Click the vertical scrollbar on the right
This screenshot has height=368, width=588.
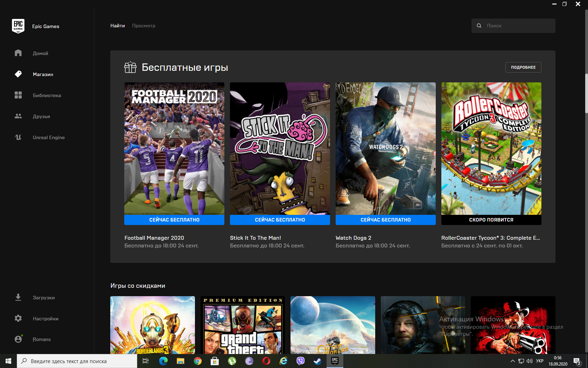pos(587,93)
